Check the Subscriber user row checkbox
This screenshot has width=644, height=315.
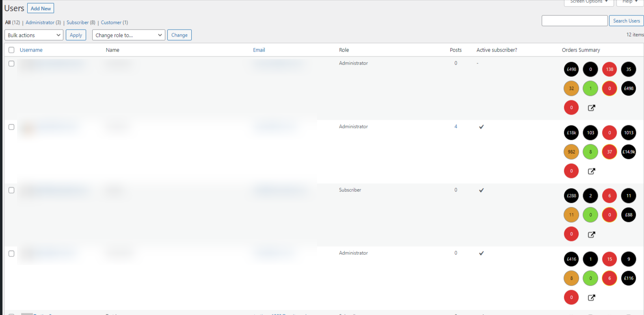point(11,190)
